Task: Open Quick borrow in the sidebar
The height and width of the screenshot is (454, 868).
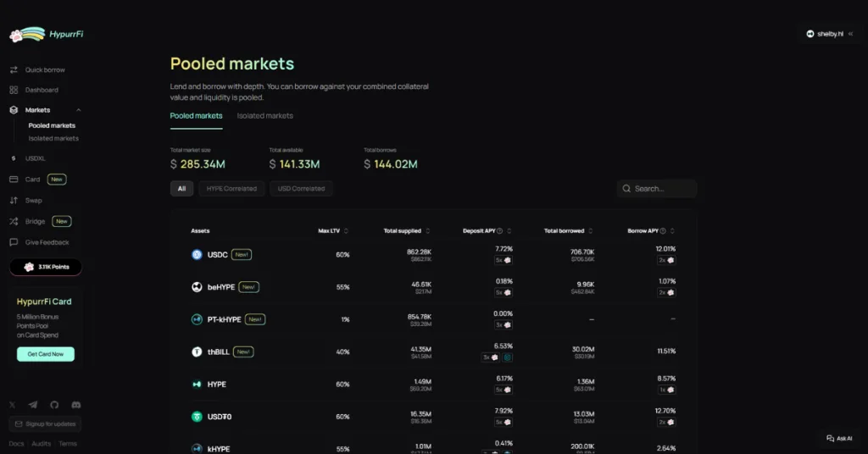Action: click(45, 69)
